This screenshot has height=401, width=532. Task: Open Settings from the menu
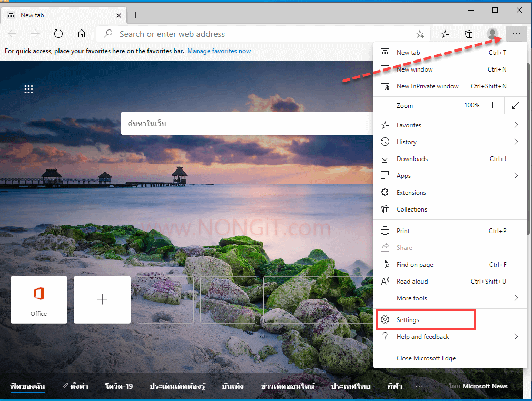[450, 319]
